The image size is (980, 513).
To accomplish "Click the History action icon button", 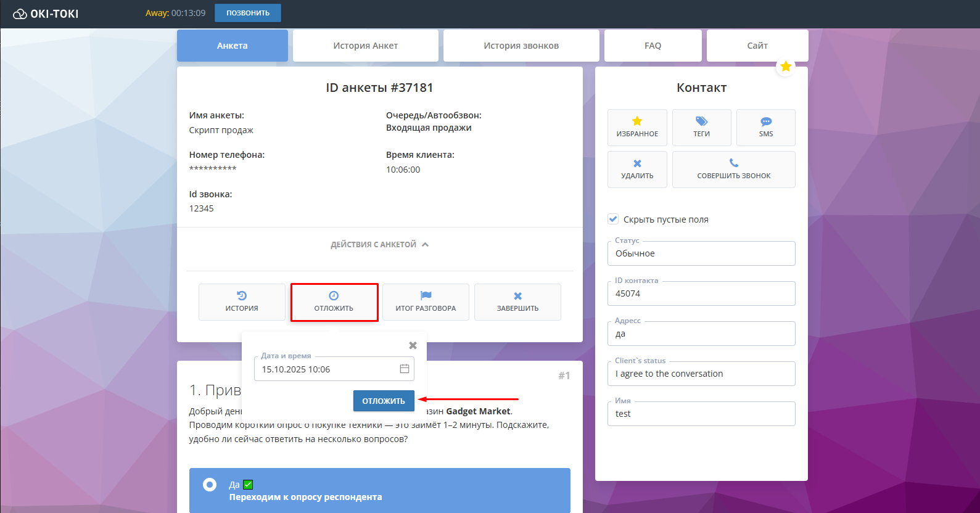I will [242, 302].
